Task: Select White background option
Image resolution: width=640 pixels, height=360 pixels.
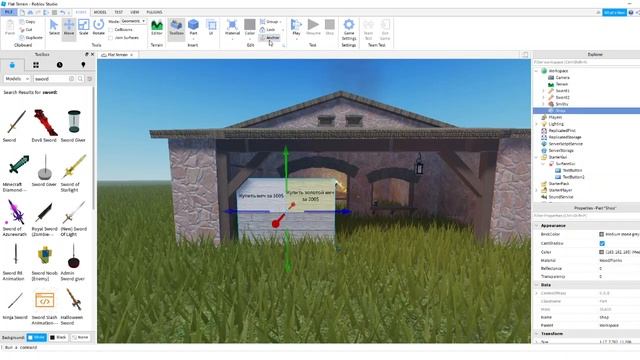Action: pyautogui.click(x=37, y=338)
